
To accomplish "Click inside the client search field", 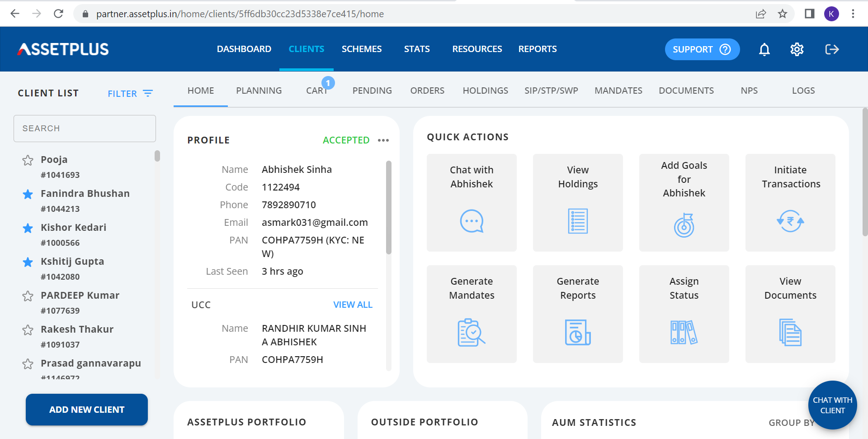I will tap(85, 128).
